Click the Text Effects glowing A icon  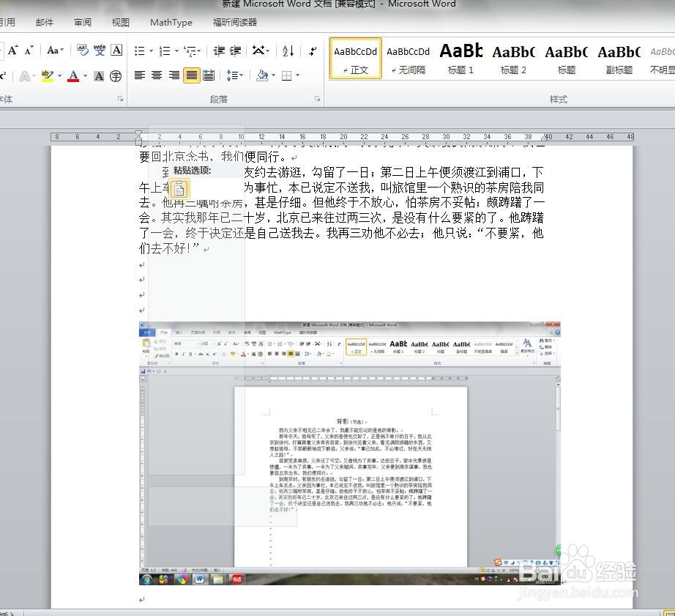tap(25, 76)
